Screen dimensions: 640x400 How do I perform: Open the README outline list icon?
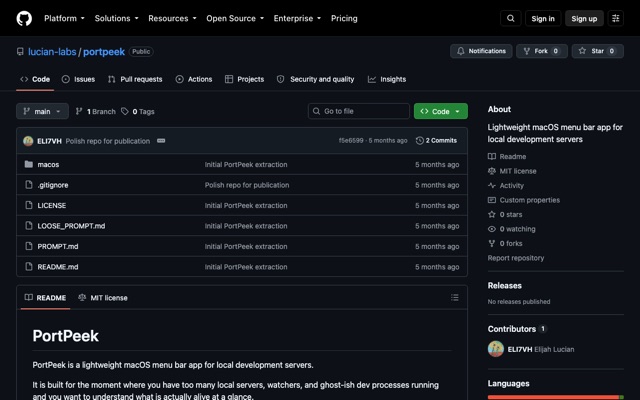(455, 298)
